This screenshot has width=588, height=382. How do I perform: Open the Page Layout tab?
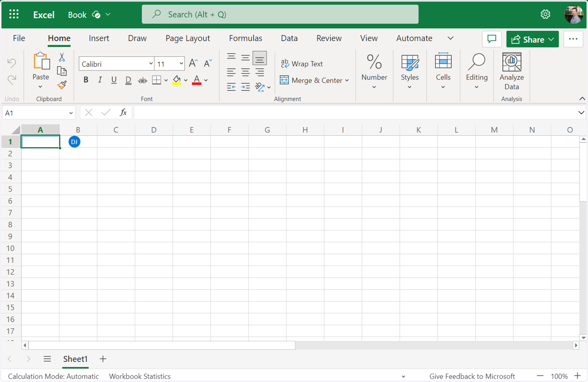[x=188, y=38]
